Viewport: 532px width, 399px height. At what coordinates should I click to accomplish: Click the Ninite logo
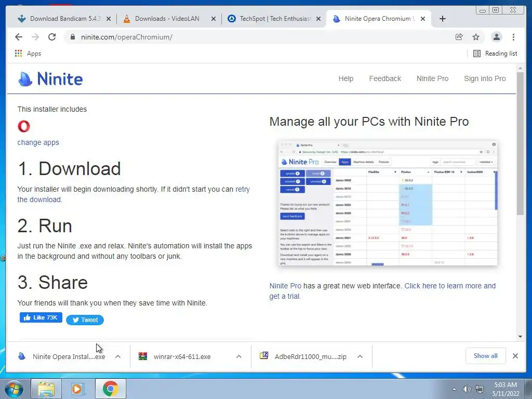coord(50,79)
